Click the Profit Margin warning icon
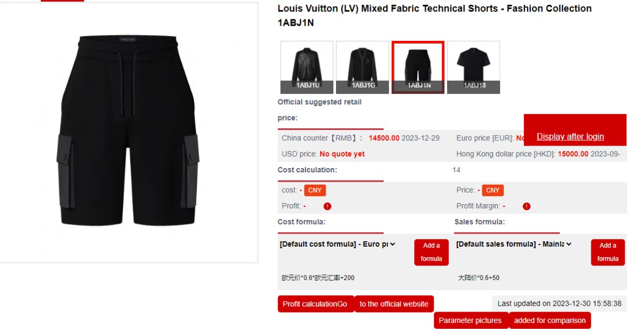This screenshot has width=644, height=332. coord(526,206)
